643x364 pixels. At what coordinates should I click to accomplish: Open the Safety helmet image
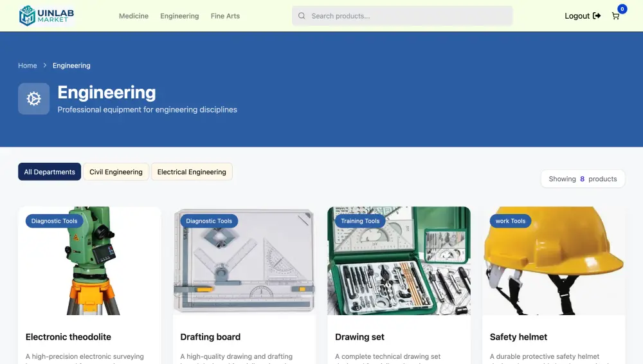point(554,260)
